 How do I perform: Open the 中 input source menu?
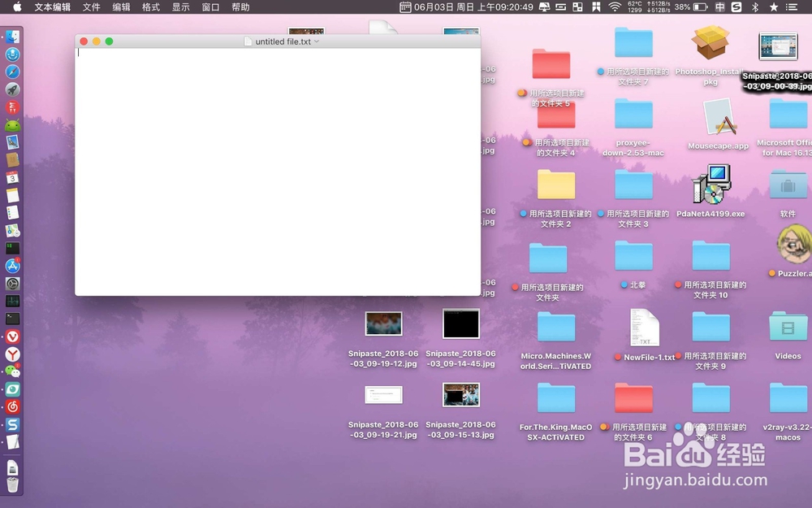719,7
